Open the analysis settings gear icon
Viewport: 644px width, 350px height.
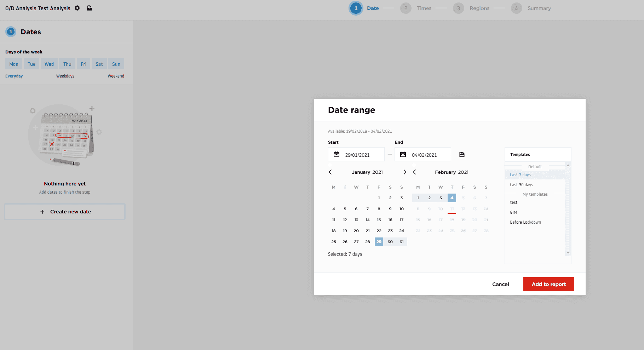[77, 8]
